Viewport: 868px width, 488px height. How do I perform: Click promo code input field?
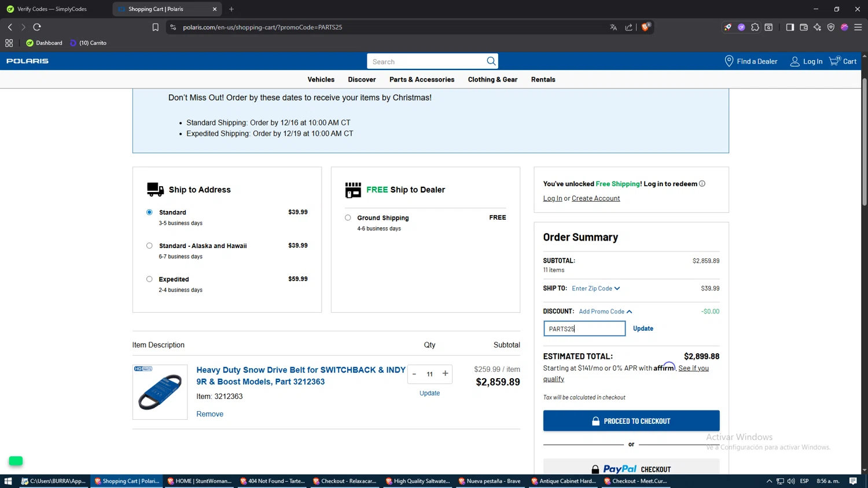point(584,328)
